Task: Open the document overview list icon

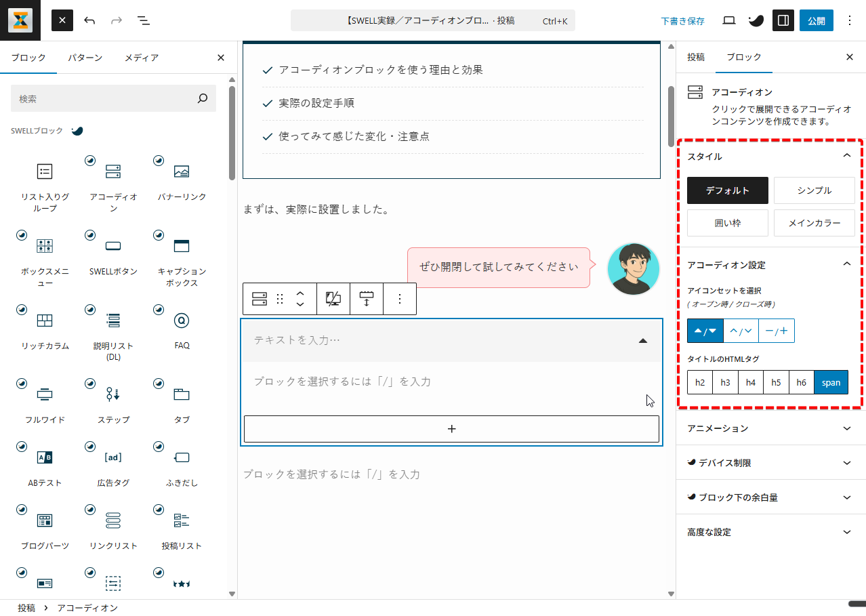Action: (x=143, y=20)
